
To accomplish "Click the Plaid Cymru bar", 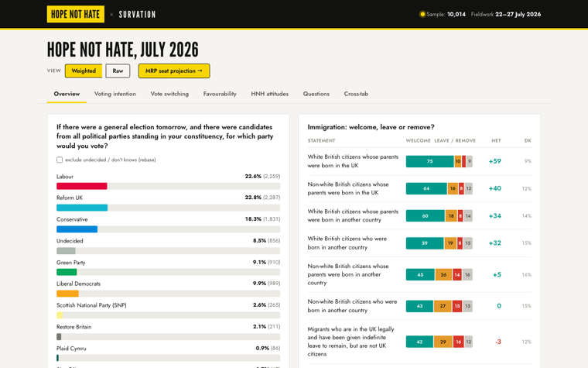I will pos(57,358).
